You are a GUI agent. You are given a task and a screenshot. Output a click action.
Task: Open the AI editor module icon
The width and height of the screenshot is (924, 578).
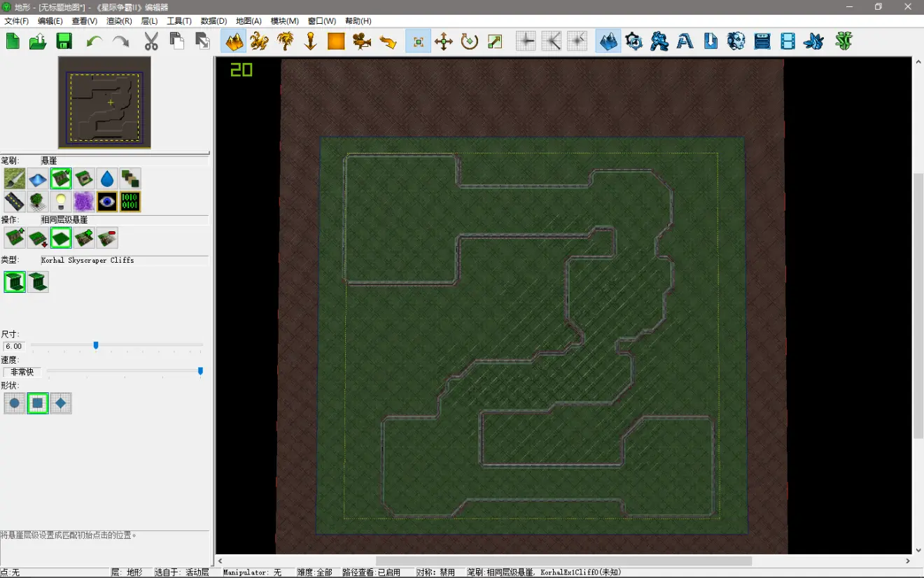(736, 41)
